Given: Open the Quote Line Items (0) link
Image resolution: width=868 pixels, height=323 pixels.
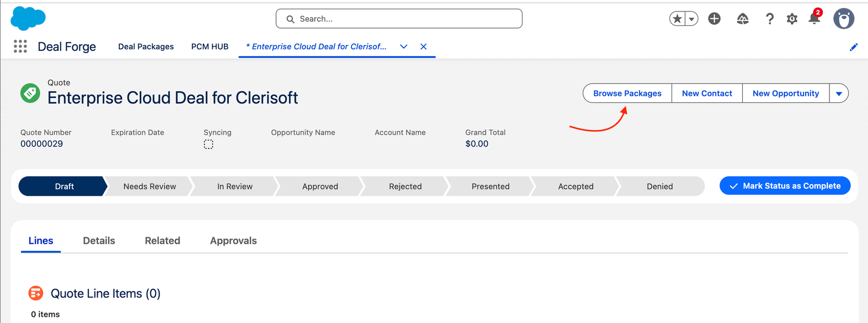Looking at the screenshot, I should coord(106,293).
